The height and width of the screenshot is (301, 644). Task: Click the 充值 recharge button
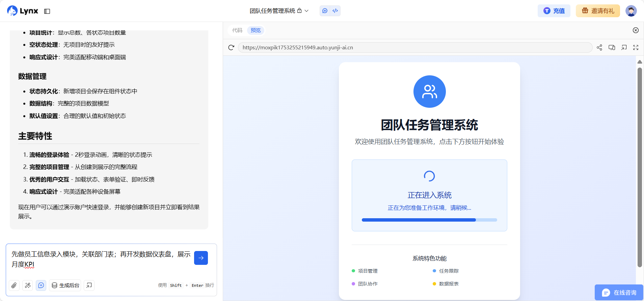pyautogui.click(x=554, y=11)
